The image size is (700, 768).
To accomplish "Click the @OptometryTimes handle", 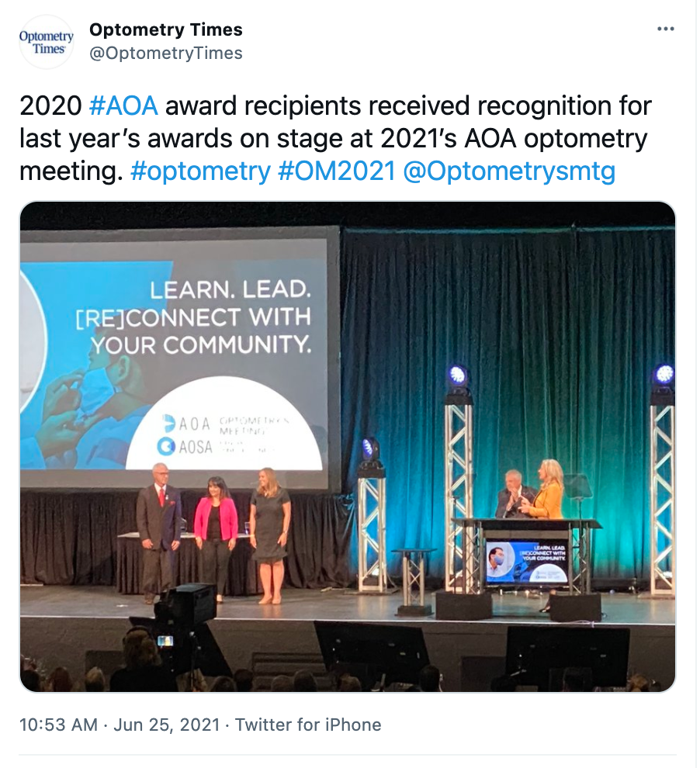I will click(x=168, y=53).
